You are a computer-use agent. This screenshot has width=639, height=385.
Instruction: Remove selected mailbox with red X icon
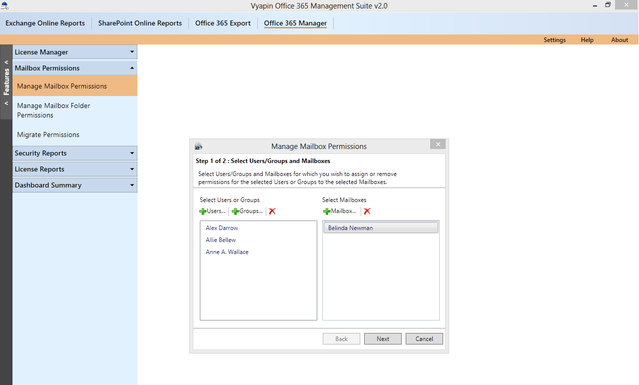(x=367, y=211)
